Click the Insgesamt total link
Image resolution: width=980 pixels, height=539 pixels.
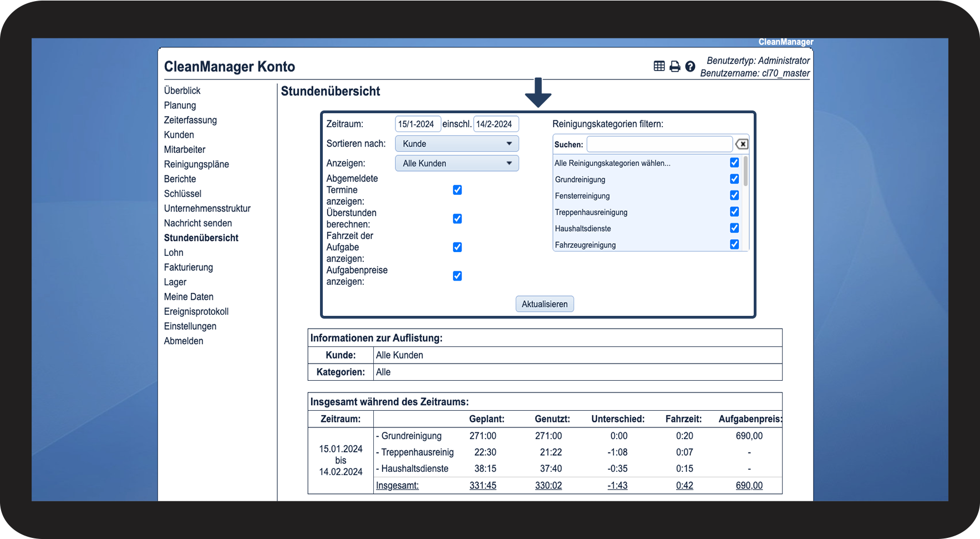[397, 486]
